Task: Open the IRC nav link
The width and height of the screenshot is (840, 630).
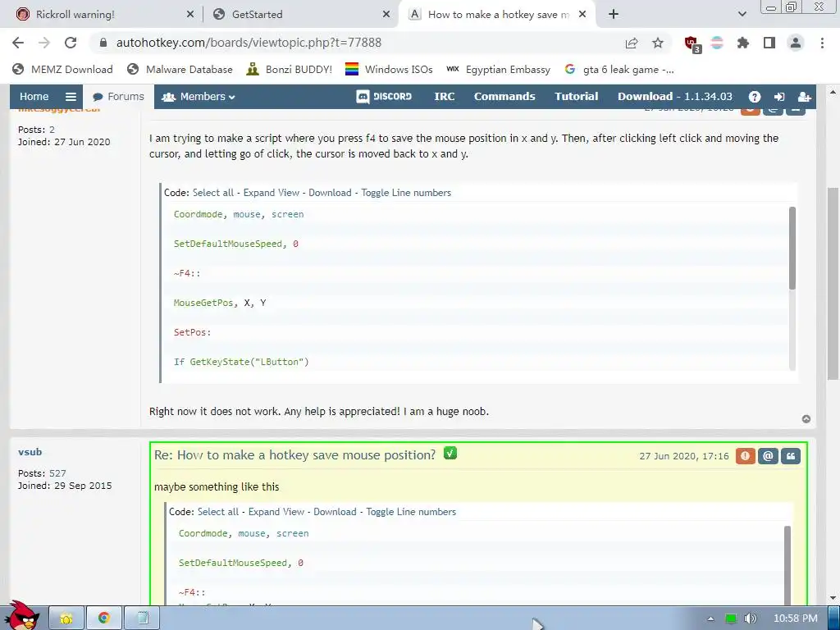Action: [444, 97]
